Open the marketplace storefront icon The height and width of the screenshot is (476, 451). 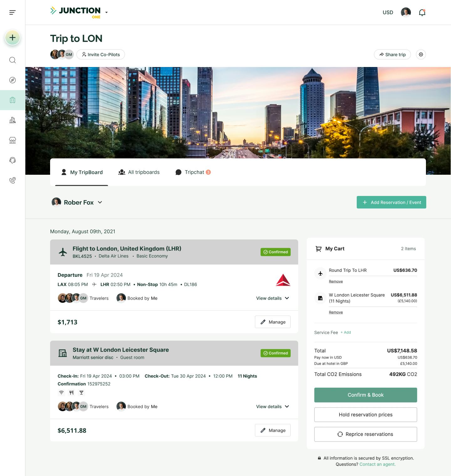coord(12,140)
